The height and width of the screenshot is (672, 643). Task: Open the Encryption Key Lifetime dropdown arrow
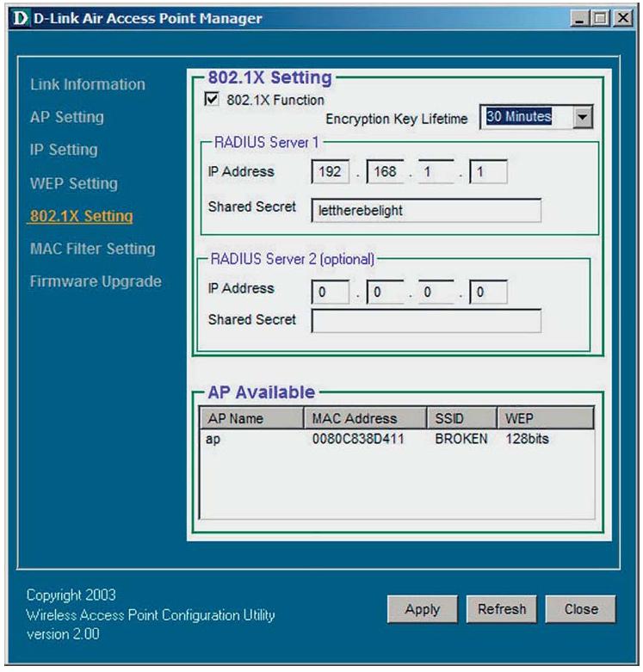pos(583,117)
